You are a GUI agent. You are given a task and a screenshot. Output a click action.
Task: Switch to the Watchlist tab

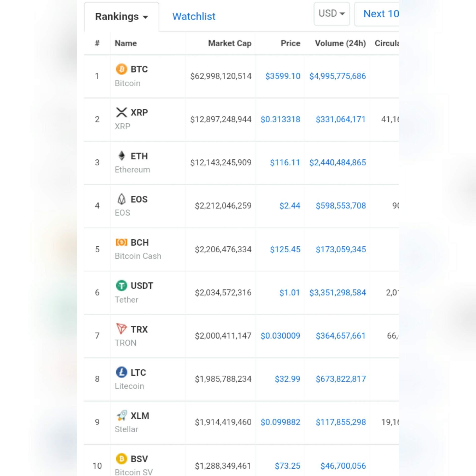[193, 17]
